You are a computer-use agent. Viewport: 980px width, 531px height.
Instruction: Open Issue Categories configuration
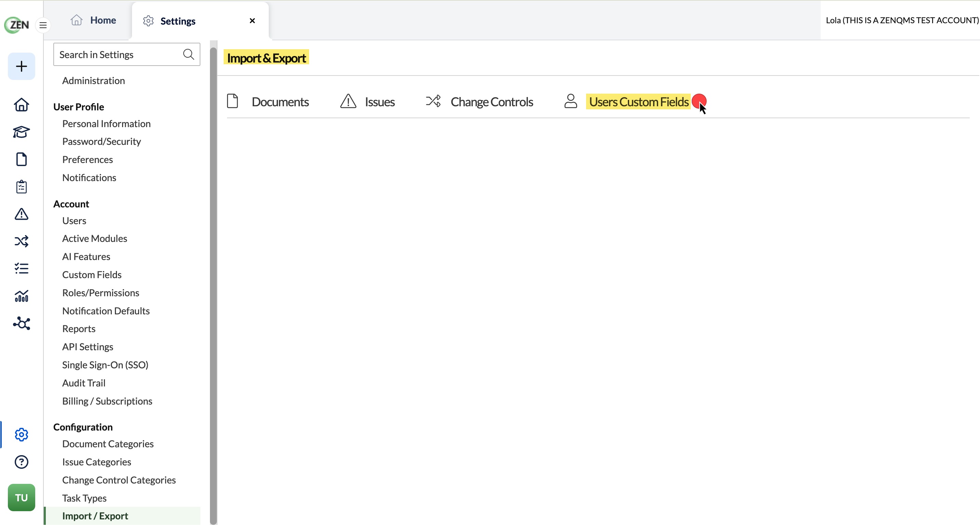click(97, 462)
